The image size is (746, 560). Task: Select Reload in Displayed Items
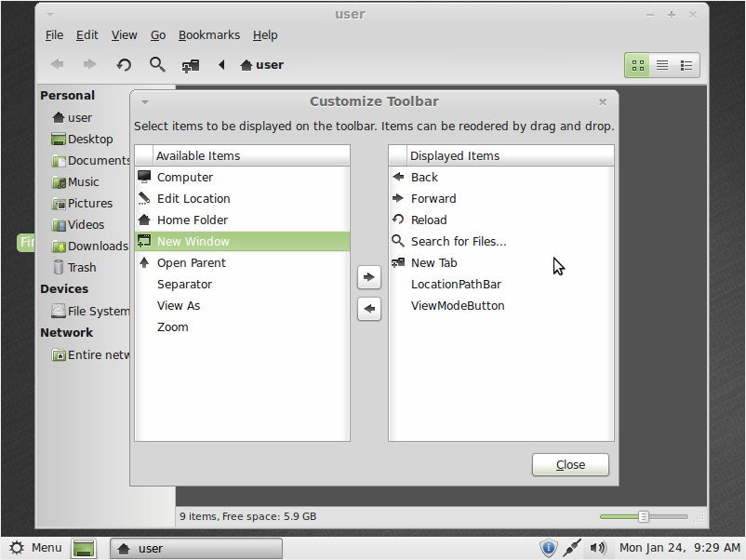click(501, 220)
